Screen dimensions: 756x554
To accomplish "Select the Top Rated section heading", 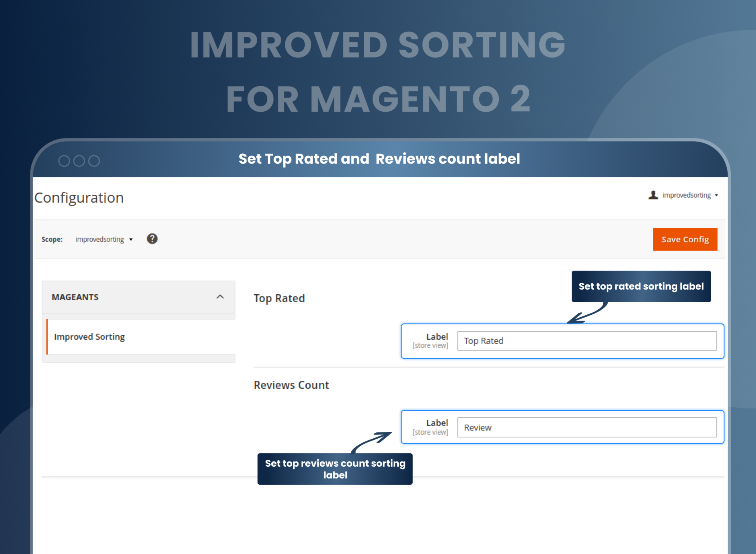I will 279,298.
